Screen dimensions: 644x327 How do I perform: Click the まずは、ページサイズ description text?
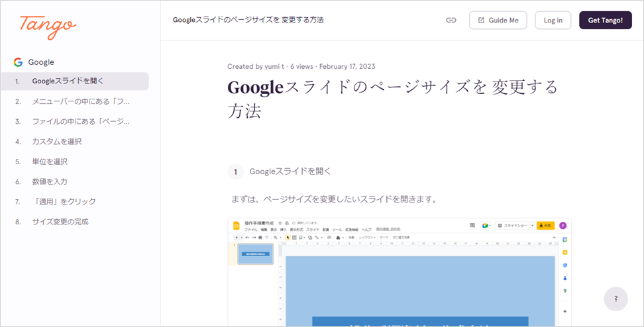point(333,200)
